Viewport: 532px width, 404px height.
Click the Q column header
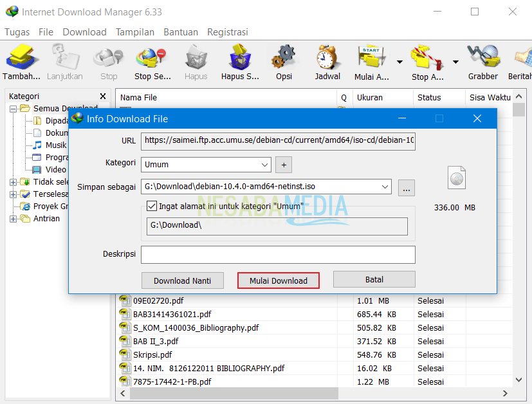click(344, 98)
